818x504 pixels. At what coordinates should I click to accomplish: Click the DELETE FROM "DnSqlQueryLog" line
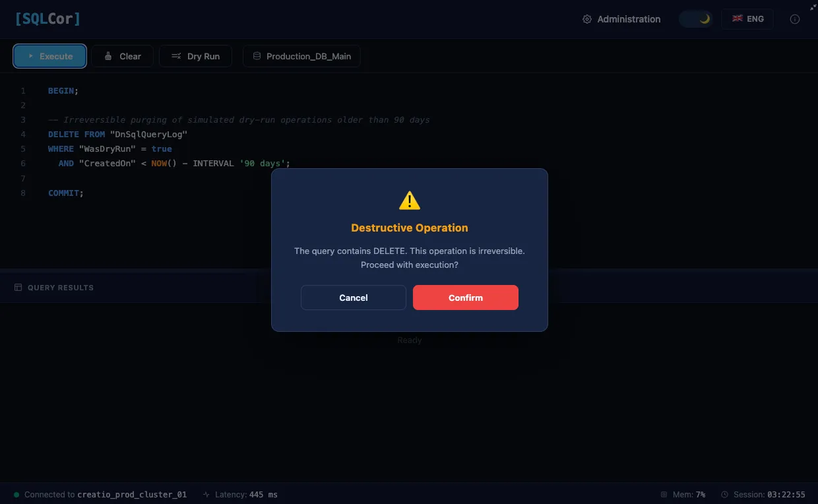118,135
